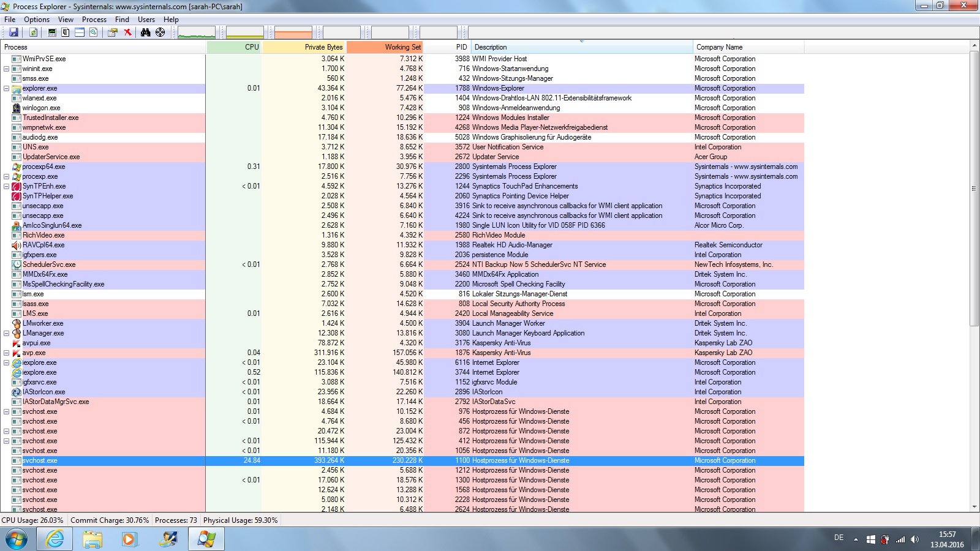Click the orange physical memory mini graph

click(293, 32)
